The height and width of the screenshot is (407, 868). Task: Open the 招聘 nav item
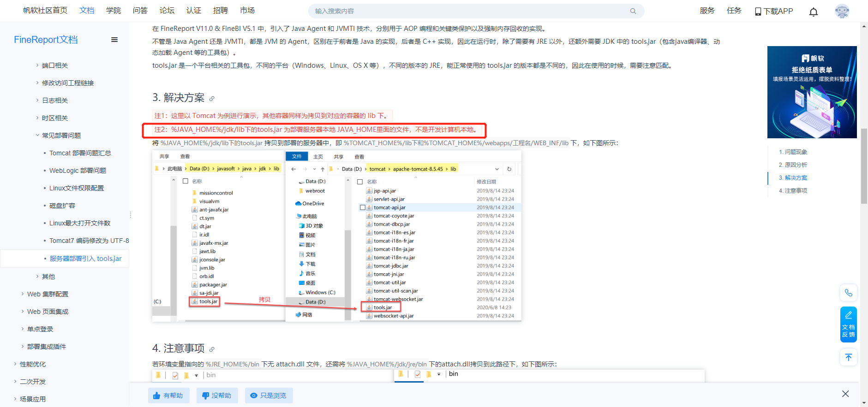coord(221,11)
